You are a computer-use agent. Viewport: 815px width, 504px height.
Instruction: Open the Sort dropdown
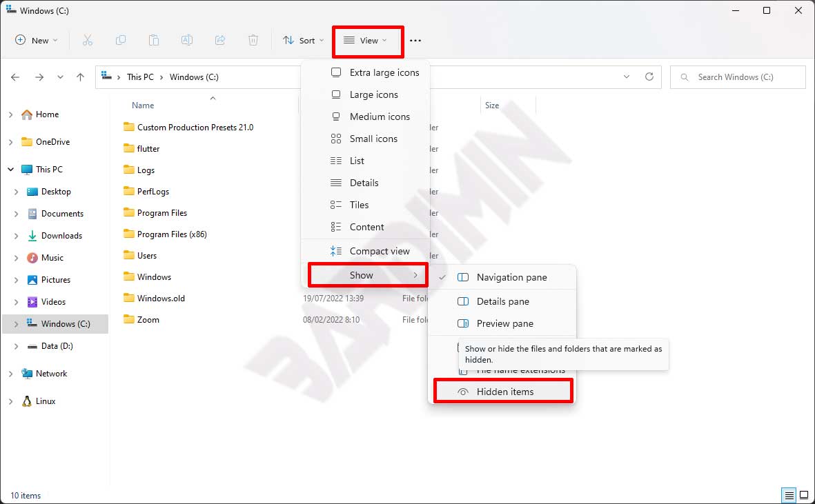click(x=303, y=40)
